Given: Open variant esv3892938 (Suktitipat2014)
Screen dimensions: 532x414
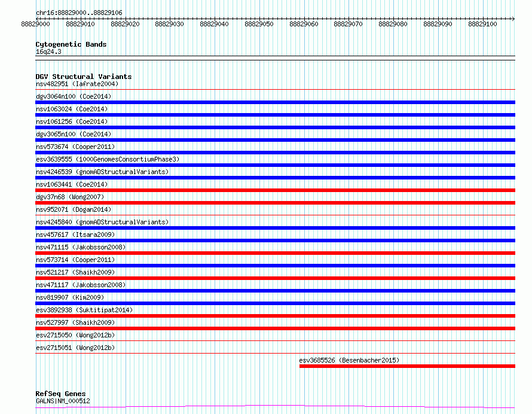Looking at the screenshot, I should tap(84, 310).
